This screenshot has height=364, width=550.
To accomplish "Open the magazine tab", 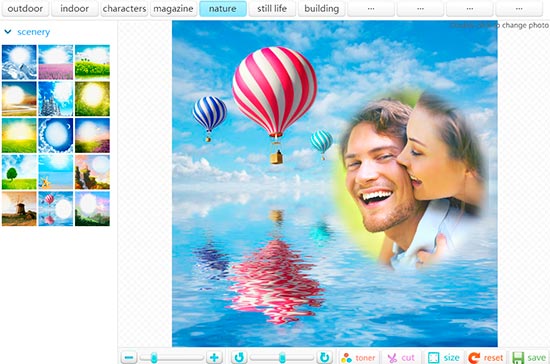I will pyautogui.click(x=173, y=8).
